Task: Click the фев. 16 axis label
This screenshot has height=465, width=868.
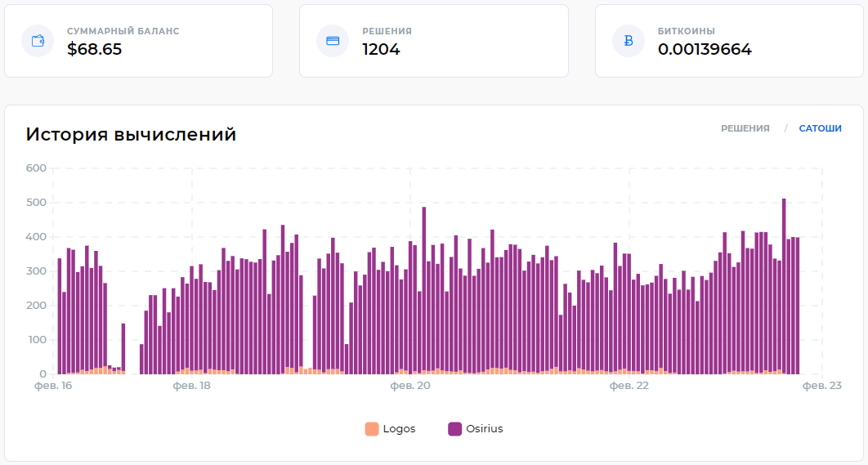Action: [x=53, y=385]
